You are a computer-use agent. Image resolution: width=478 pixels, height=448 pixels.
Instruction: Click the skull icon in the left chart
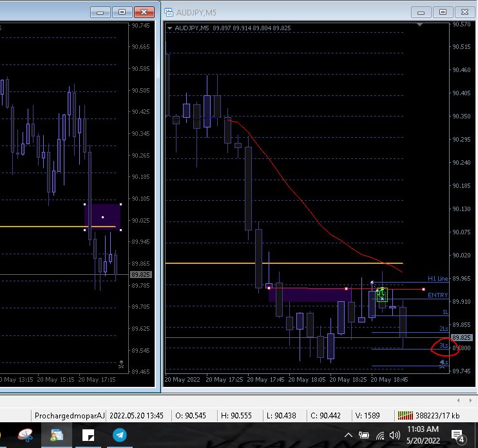[x=121, y=364]
